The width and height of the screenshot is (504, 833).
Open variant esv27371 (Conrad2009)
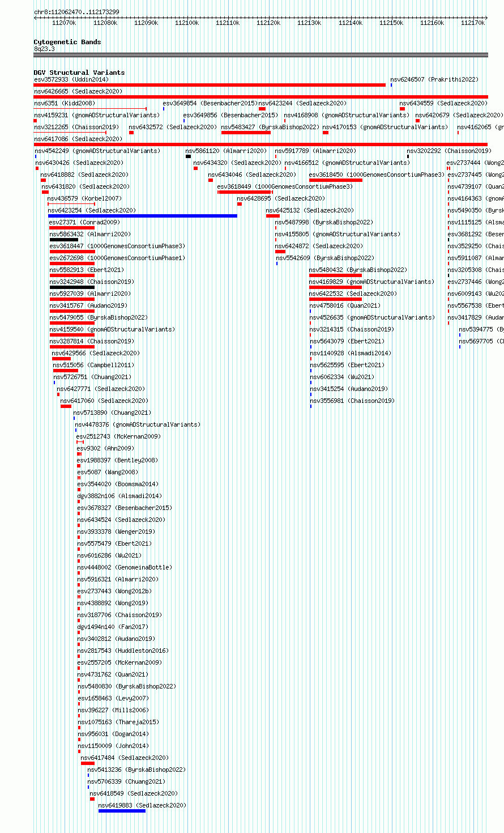click(x=84, y=222)
